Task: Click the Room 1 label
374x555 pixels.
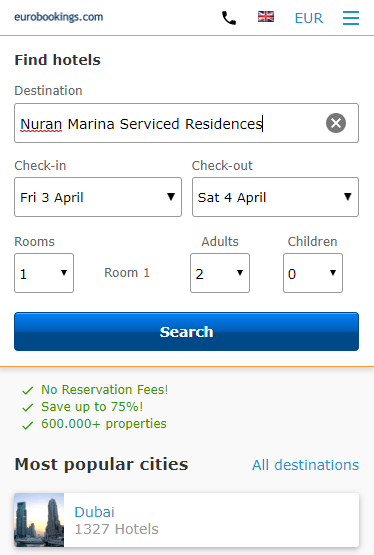Action: pyautogui.click(x=127, y=273)
